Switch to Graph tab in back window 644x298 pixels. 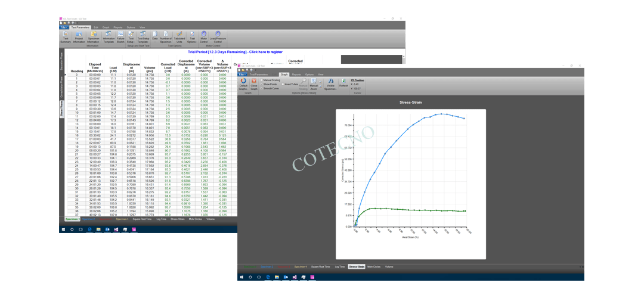coord(106,27)
